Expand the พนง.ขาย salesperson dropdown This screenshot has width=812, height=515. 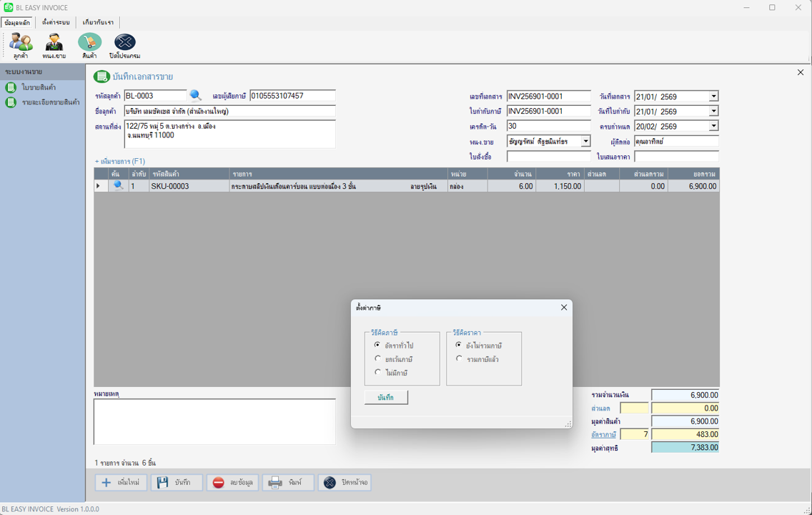(585, 142)
